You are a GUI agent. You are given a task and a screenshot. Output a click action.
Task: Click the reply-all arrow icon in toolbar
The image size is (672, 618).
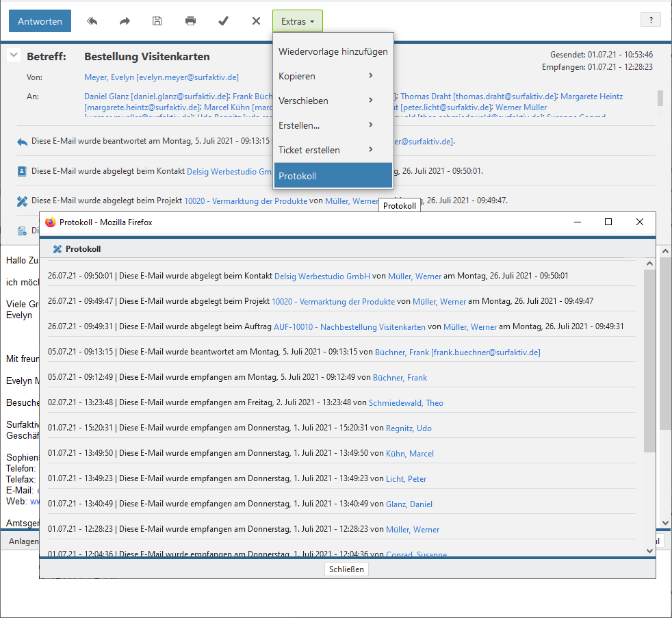pyautogui.click(x=92, y=21)
